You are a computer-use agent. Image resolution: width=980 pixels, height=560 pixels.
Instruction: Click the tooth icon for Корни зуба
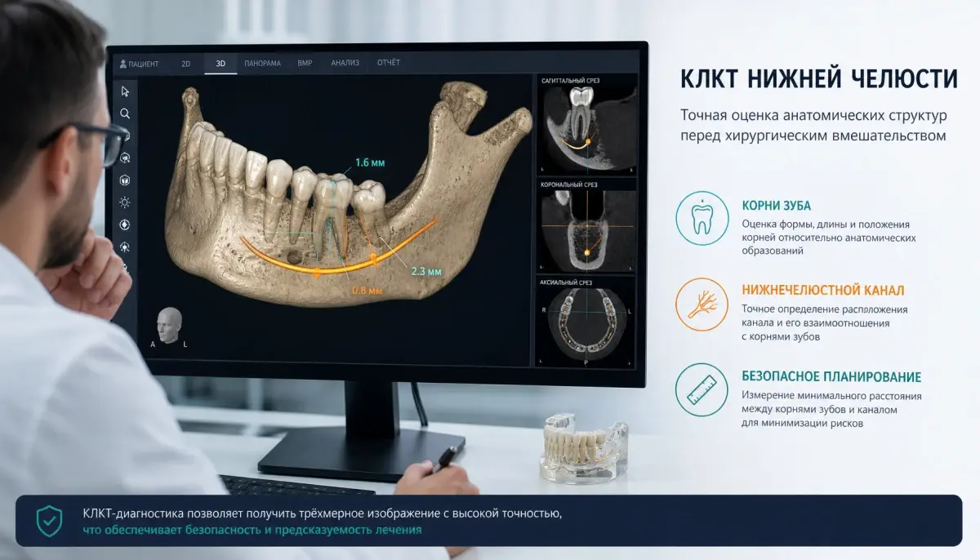[x=702, y=218]
